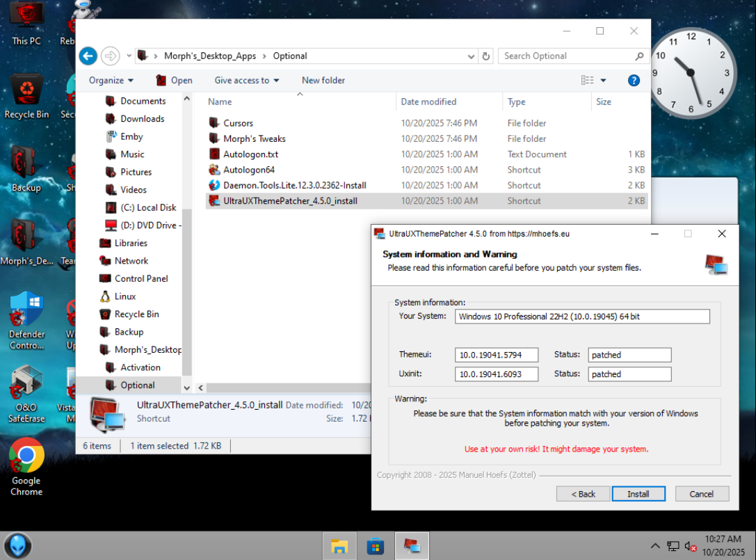Image resolution: width=756 pixels, height=560 pixels.
Task: Select Libraries in navigation pane
Action: (131, 243)
